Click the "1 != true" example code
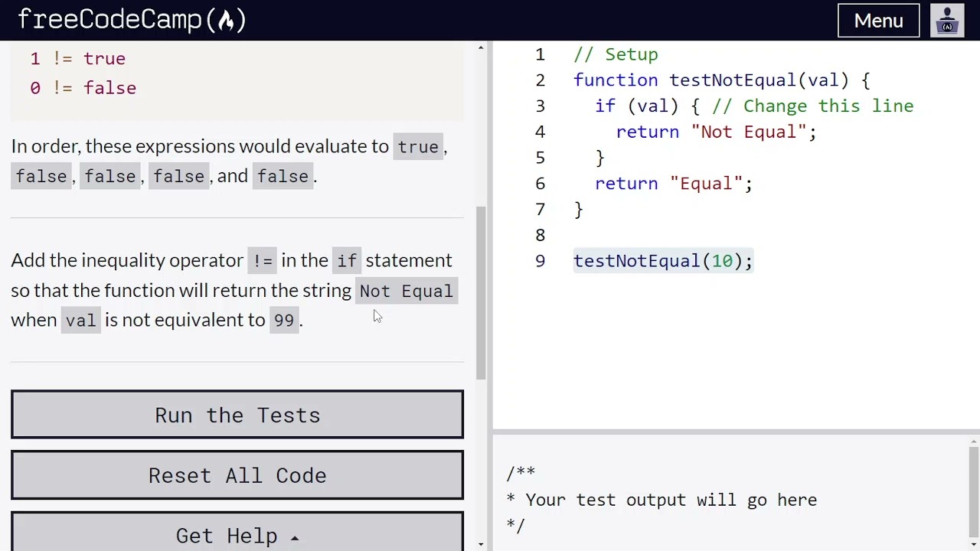Screen dimensions: 980x551 77,59
